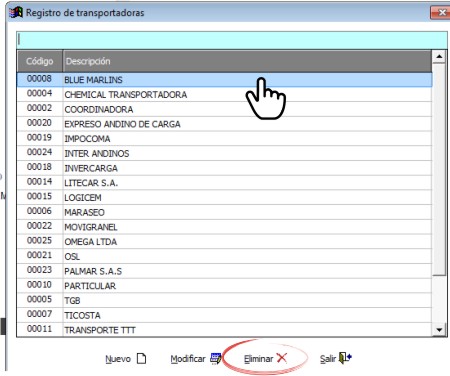The image size is (450, 376).
Task: Click the scrollbar up arrow
Action: pos(439,57)
